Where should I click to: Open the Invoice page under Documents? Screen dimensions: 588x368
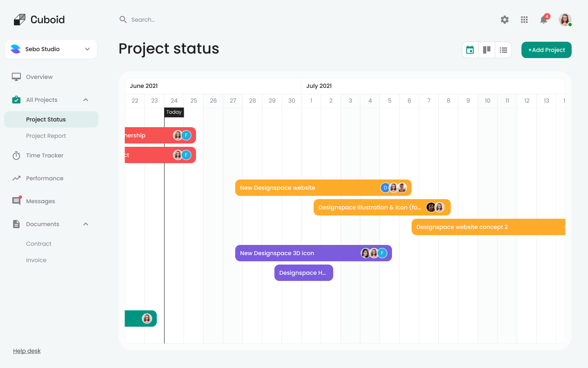(36, 260)
